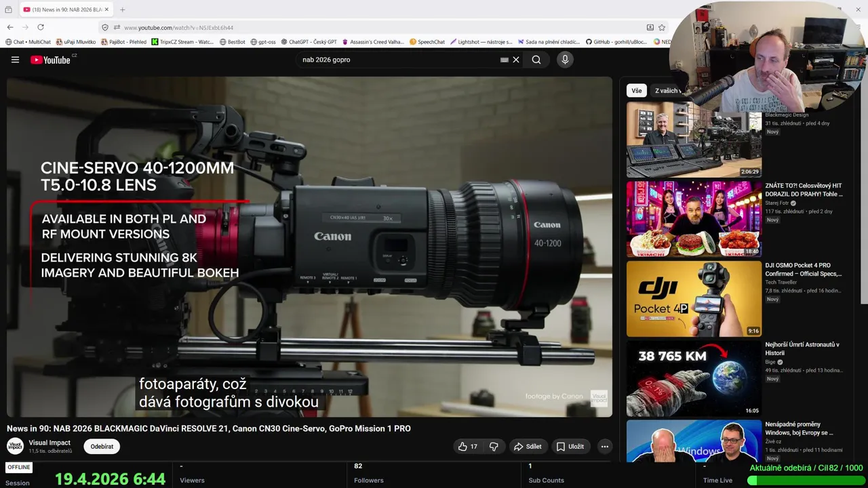Open a new browser tab with plus
868x488 pixels.
123,9
